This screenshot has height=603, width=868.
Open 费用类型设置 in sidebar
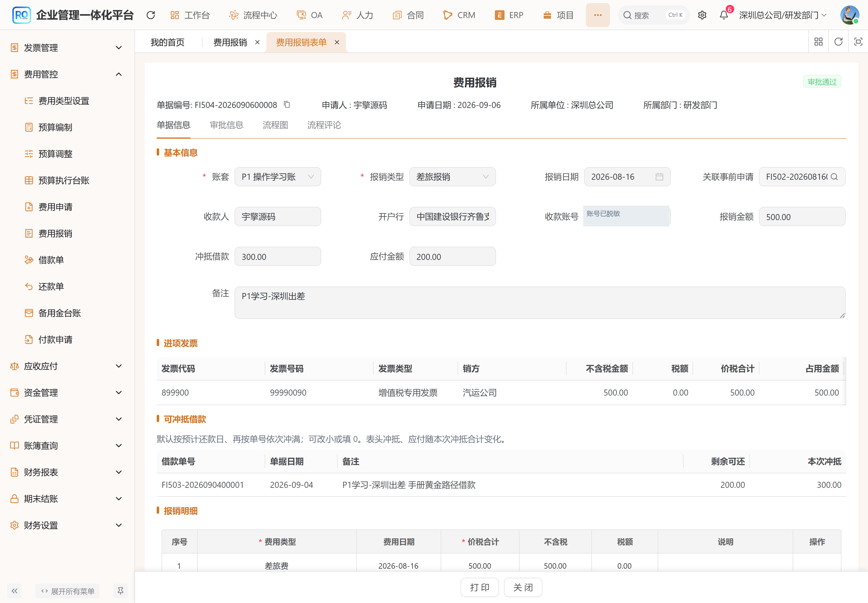[x=64, y=101]
